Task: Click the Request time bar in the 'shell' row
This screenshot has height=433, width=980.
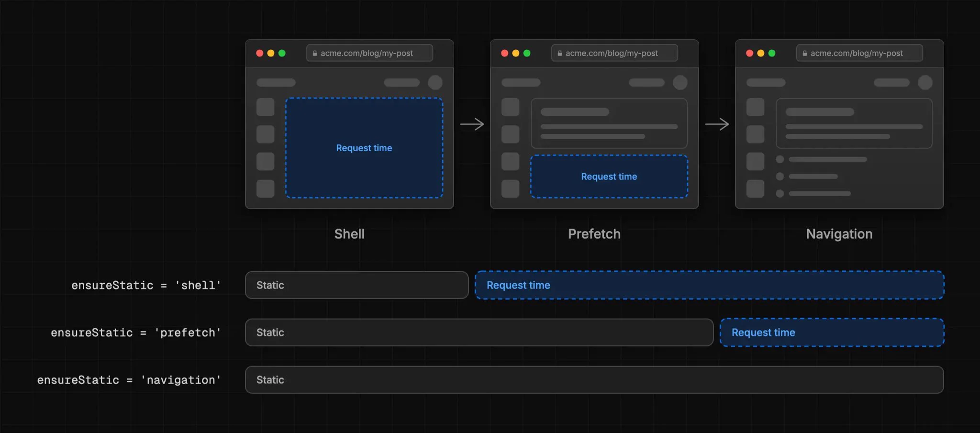Action: (x=710, y=285)
